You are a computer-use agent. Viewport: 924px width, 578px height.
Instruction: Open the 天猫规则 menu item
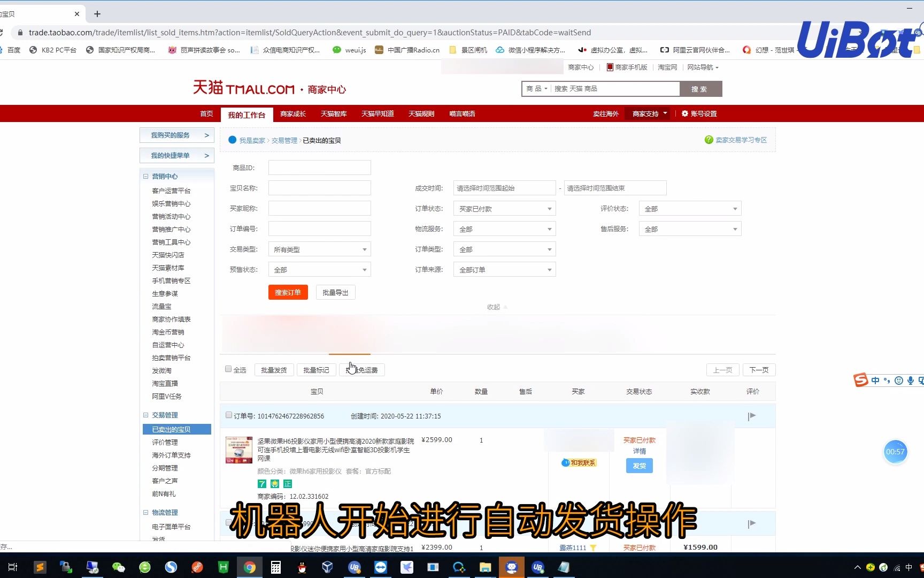click(x=421, y=113)
